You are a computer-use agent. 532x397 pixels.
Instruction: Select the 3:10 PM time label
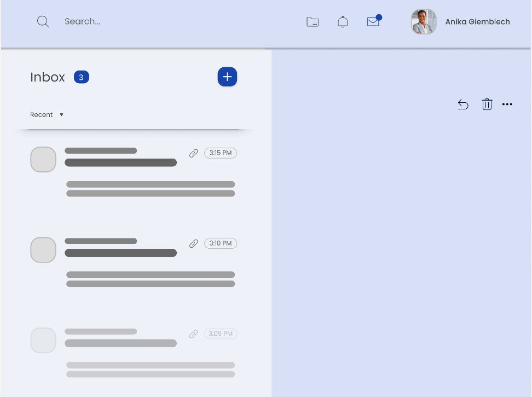[221, 243]
